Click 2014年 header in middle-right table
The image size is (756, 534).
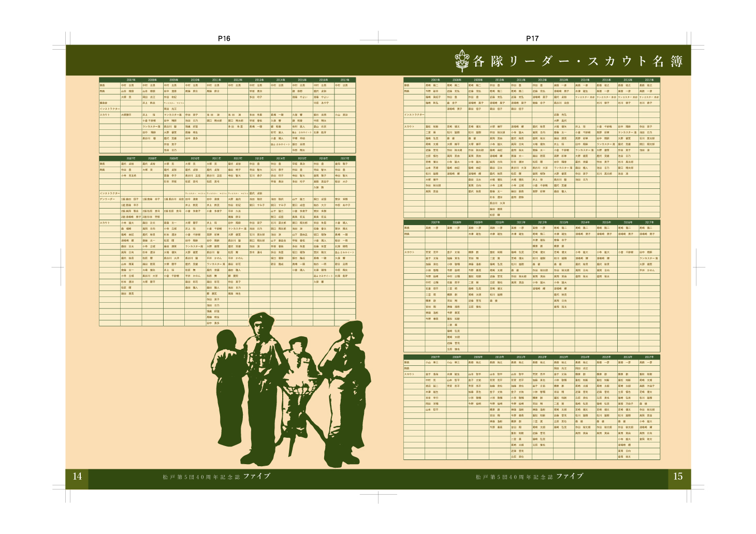(x=585, y=222)
